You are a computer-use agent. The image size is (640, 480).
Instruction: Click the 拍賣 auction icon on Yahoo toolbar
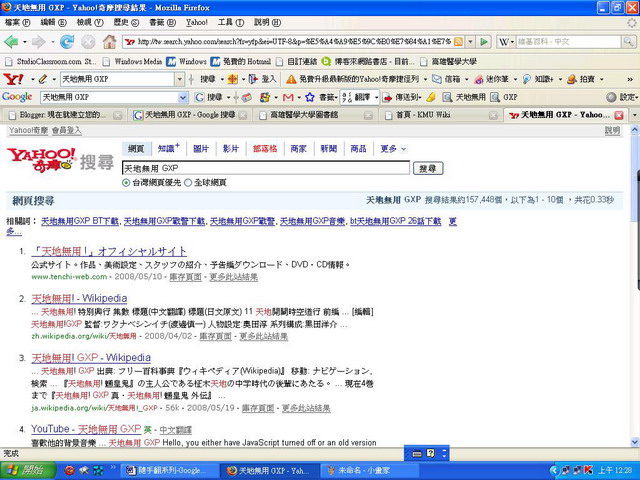[572, 79]
